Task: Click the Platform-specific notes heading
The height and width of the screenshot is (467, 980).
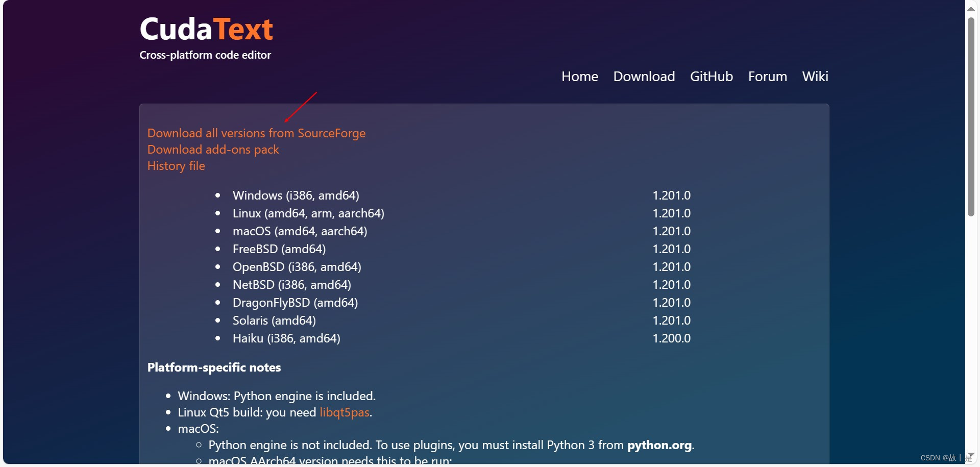Action: tap(214, 367)
